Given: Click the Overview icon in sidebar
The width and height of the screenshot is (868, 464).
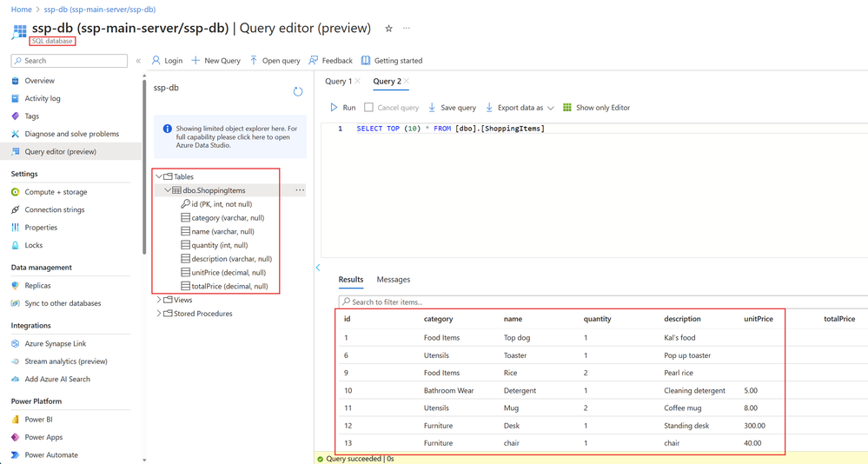Looking at the screenshot, I should tap(15, 81).
